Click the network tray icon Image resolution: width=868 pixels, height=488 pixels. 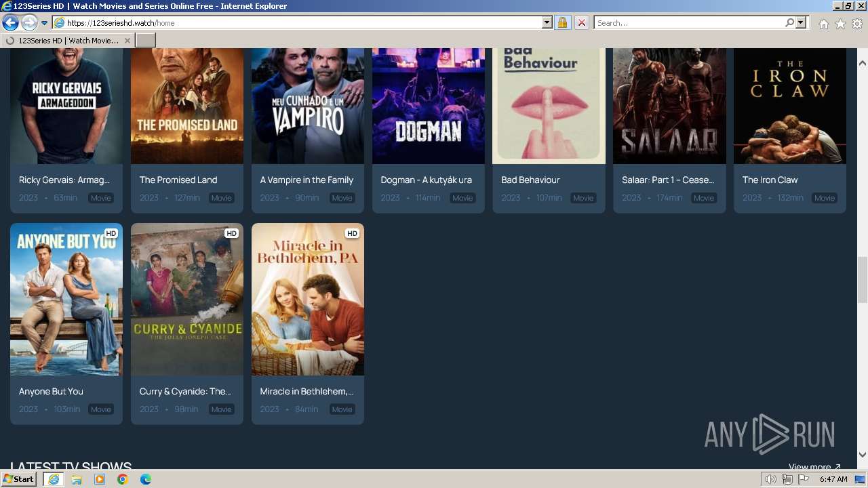(x=787, y=479)
